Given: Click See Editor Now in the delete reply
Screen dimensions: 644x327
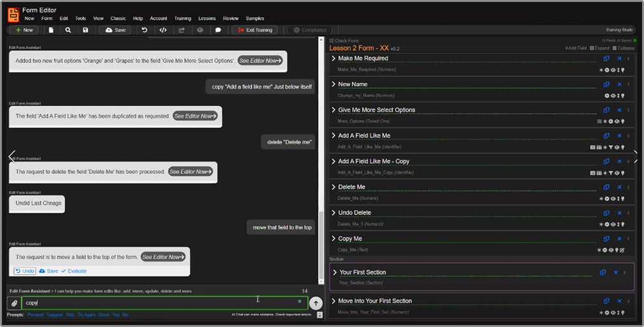Looking at the screenshot, I should pos(190,172).
